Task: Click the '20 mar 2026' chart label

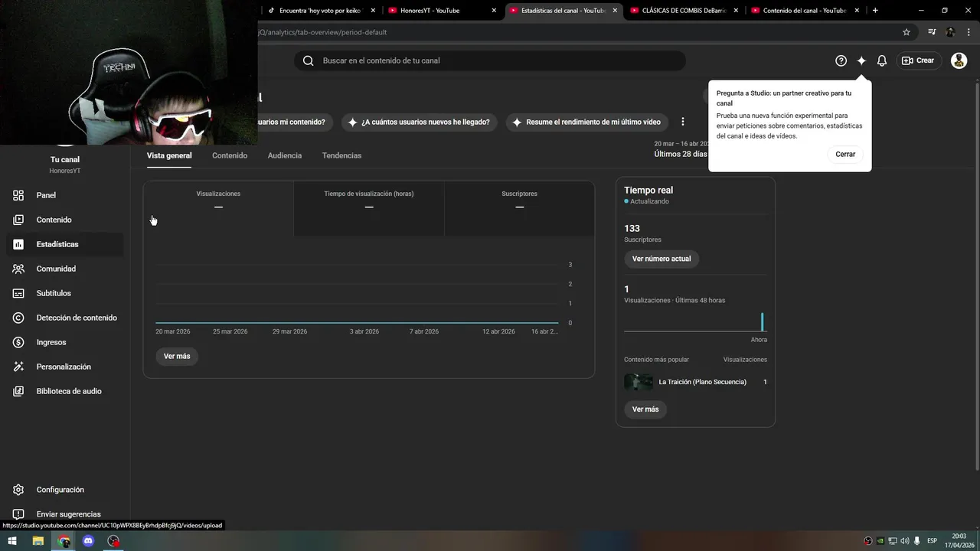Action: coord(173,331)
